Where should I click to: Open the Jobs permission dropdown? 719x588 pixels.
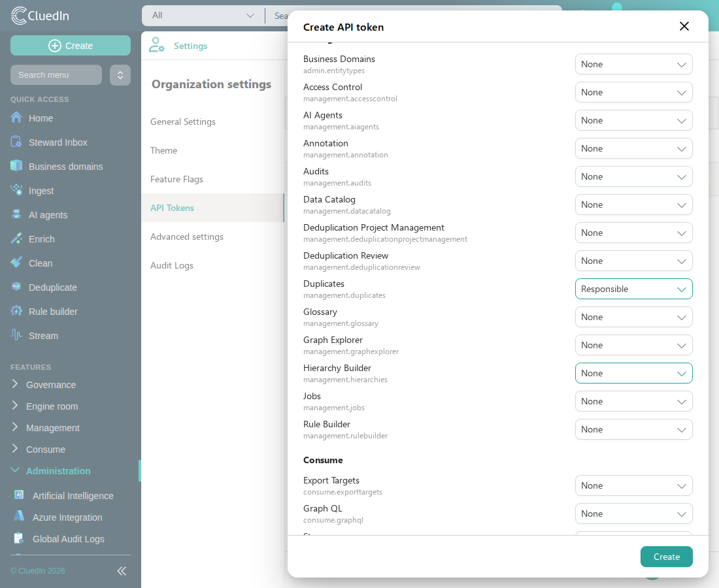[634, 401]
